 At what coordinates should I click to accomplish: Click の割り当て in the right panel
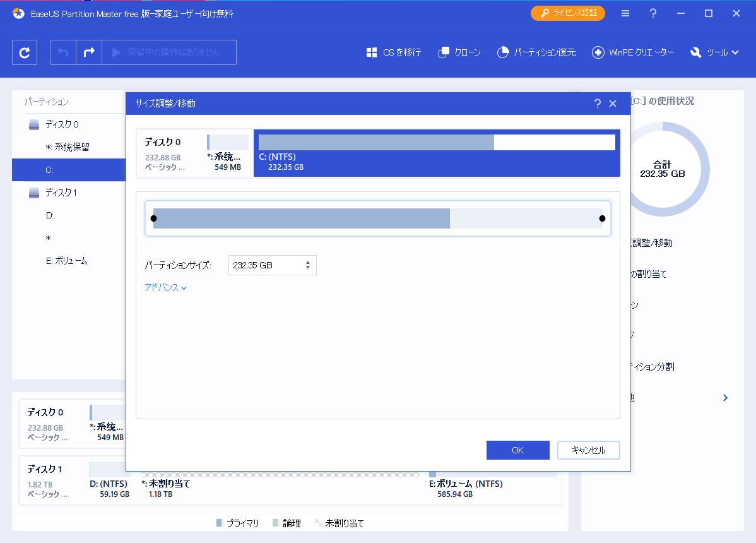click(x=649, y=274)
